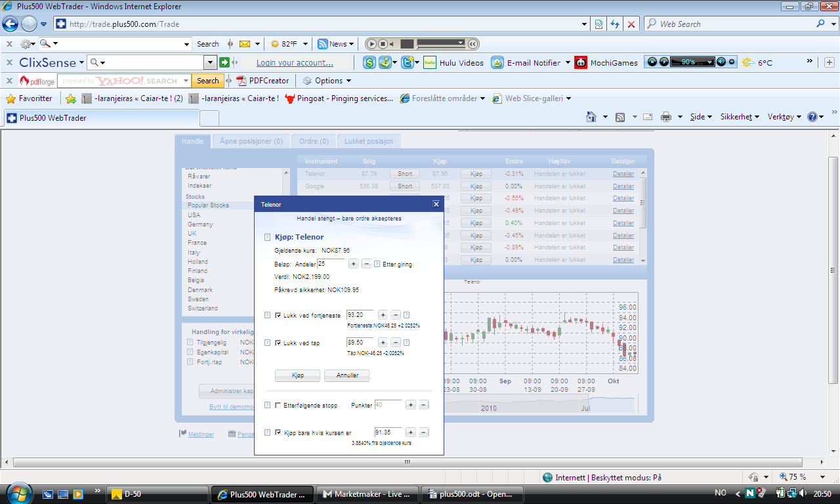Open Marketmaker - Live taskbar window
Screen dimensions: 840x504
367,493
